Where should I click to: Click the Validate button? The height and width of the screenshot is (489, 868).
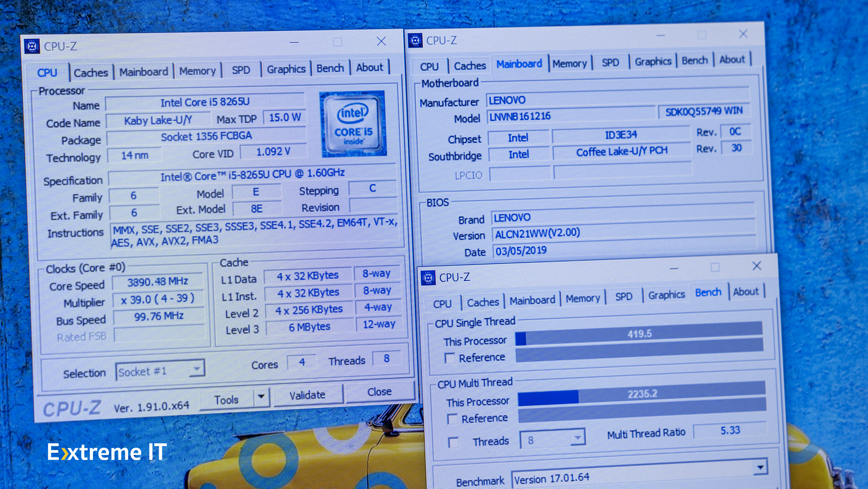pos(307,395)
